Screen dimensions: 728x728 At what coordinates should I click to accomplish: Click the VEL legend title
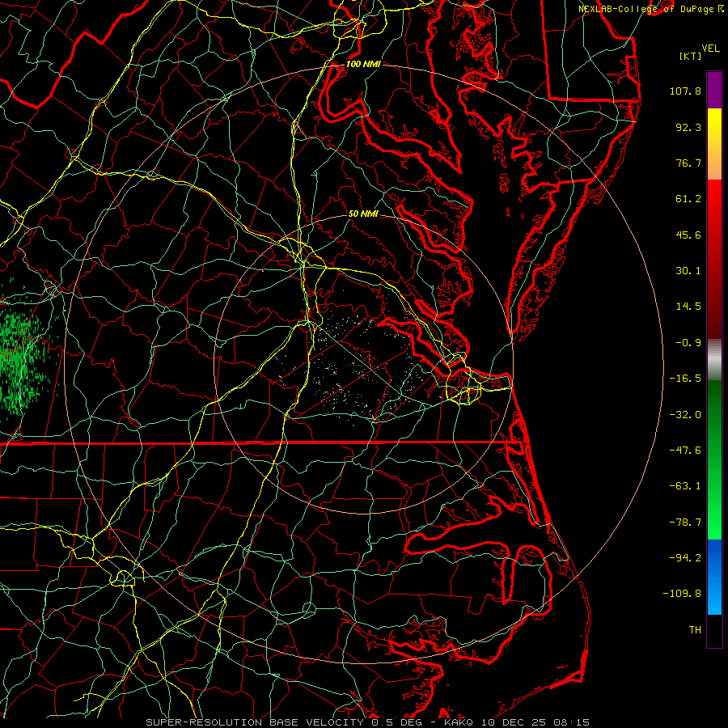(710, 49)
